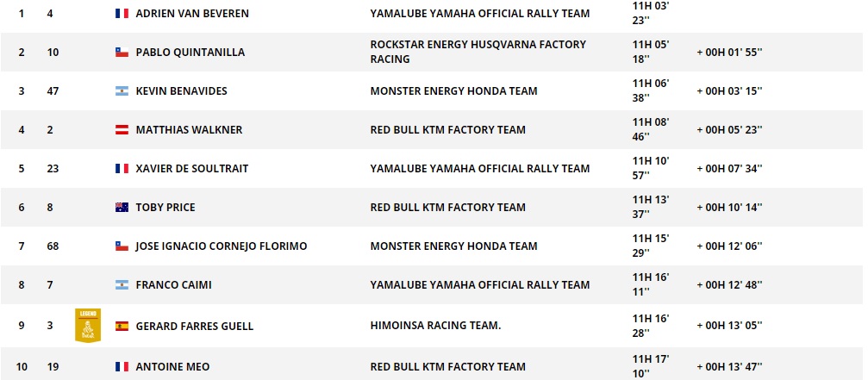Image resolution: width=868 pixels, height=380 pixels.
Task: Click the French flag beside Adrien Van Beveren
Action: coord(122,14)
